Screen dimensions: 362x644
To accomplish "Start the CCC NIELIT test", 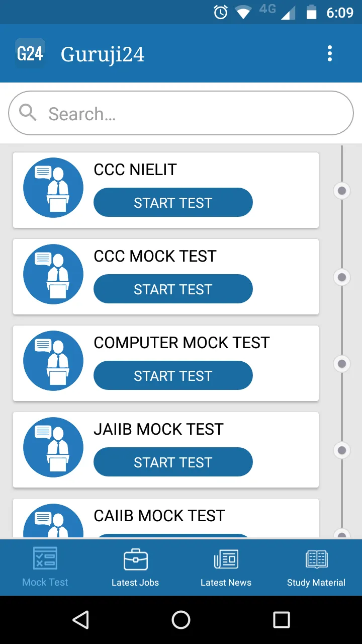I will pyautogui.click(x=173, y=203).
